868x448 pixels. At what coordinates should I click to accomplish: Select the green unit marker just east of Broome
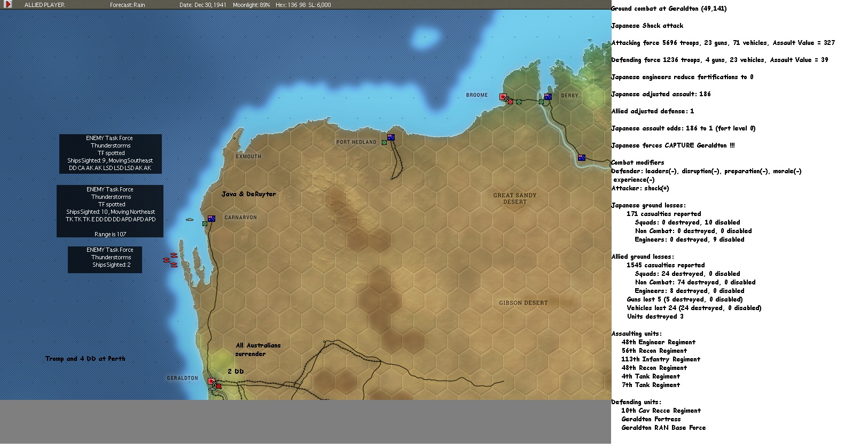coord(519,102)
